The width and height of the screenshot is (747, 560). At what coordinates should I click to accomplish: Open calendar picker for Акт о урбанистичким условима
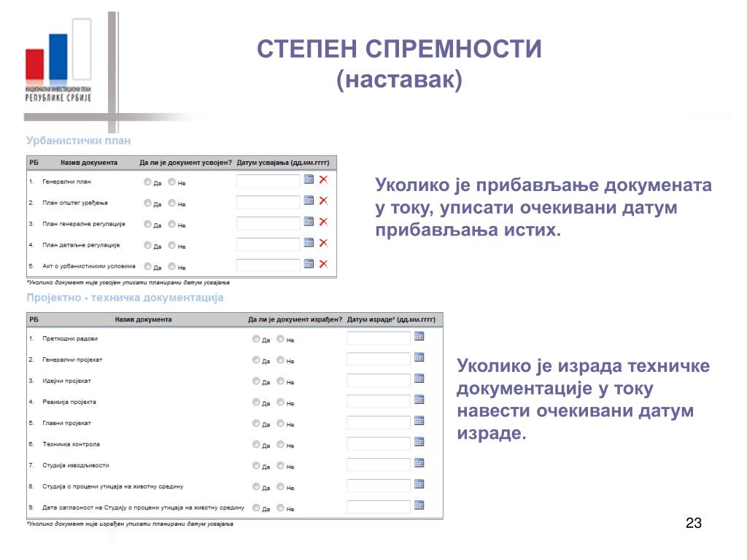(309, 264)
